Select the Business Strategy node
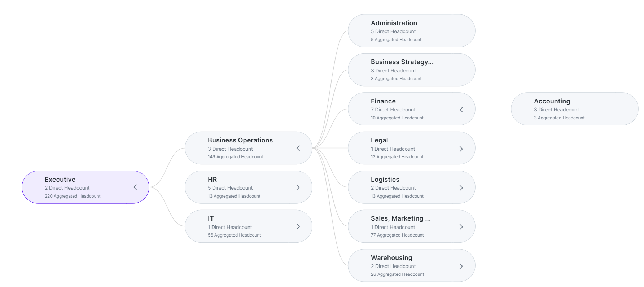 click(x=411, y=70)
